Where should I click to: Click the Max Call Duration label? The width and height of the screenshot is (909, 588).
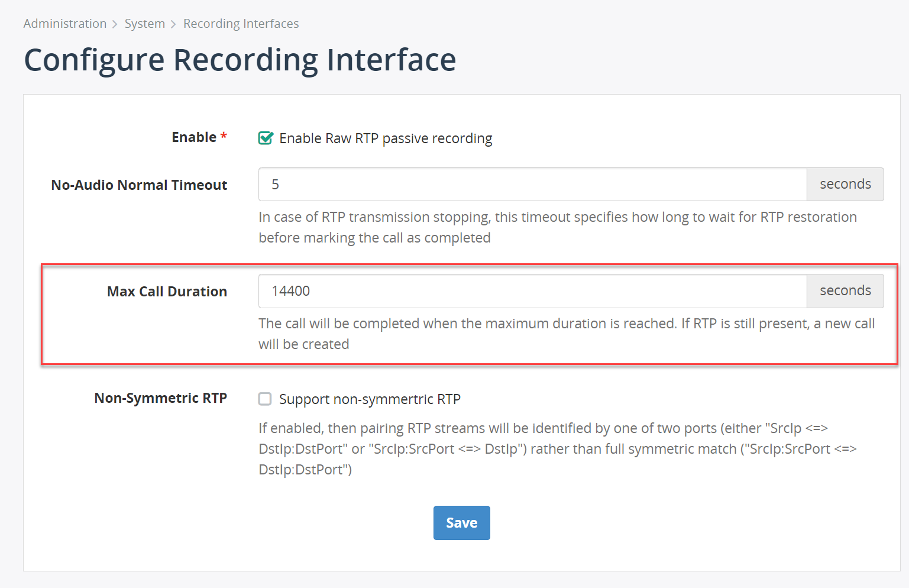pos(167,292)
